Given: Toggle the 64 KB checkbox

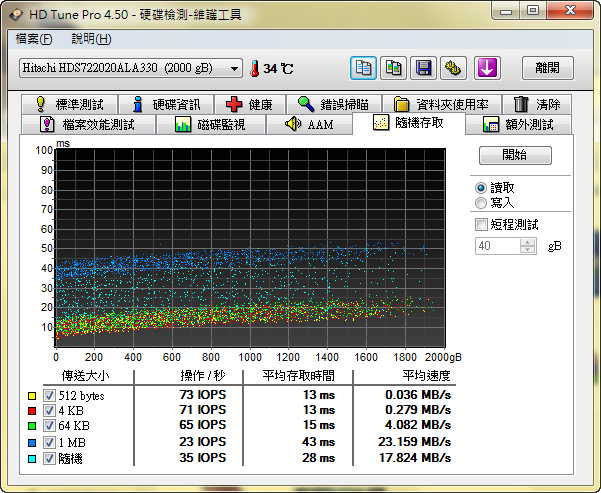Looking at the screenshot, I should pos(49,426).
